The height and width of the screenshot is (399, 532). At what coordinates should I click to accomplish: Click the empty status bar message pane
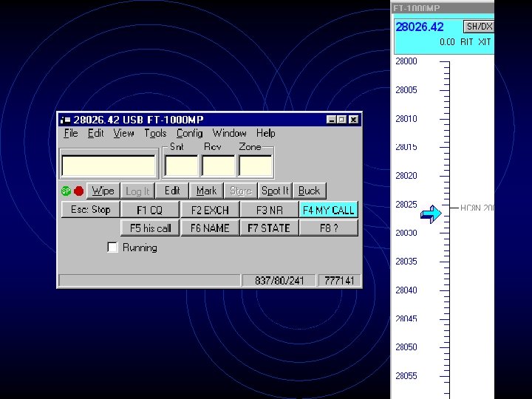point(149,281)
